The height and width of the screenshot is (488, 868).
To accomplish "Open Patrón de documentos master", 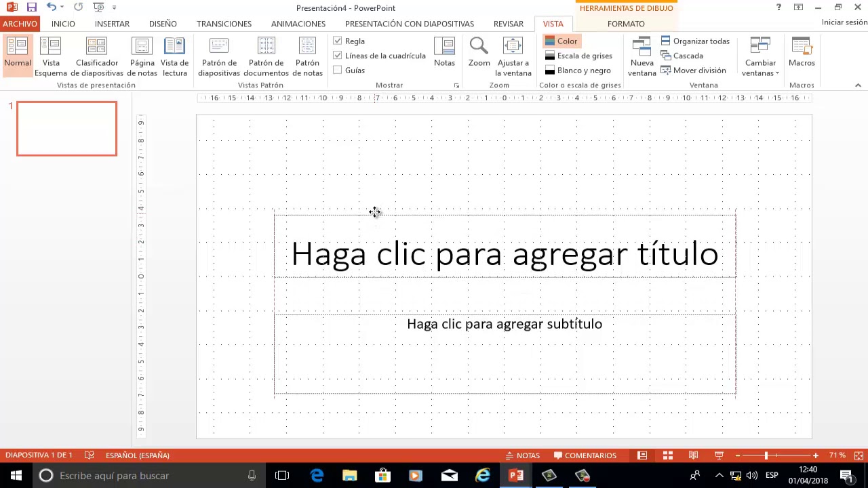I will (x=266, y=56).
